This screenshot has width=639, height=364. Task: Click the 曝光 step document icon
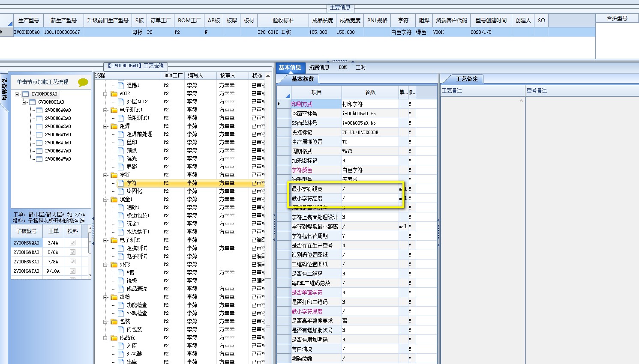(x=121, y=158)
